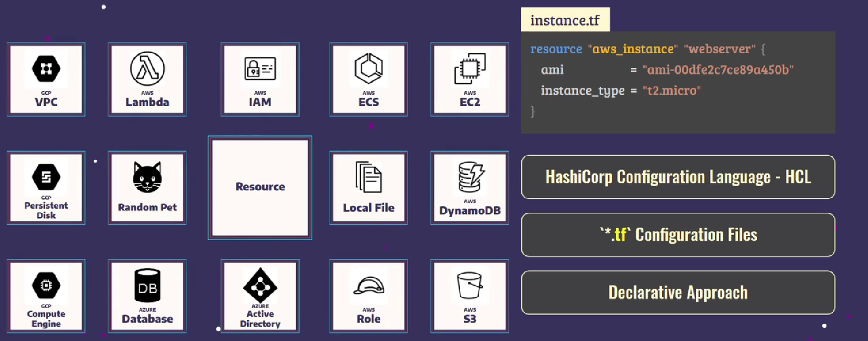
Task: Click the central Resource tile
Action: pyautogui.click(x=260, y=187)
